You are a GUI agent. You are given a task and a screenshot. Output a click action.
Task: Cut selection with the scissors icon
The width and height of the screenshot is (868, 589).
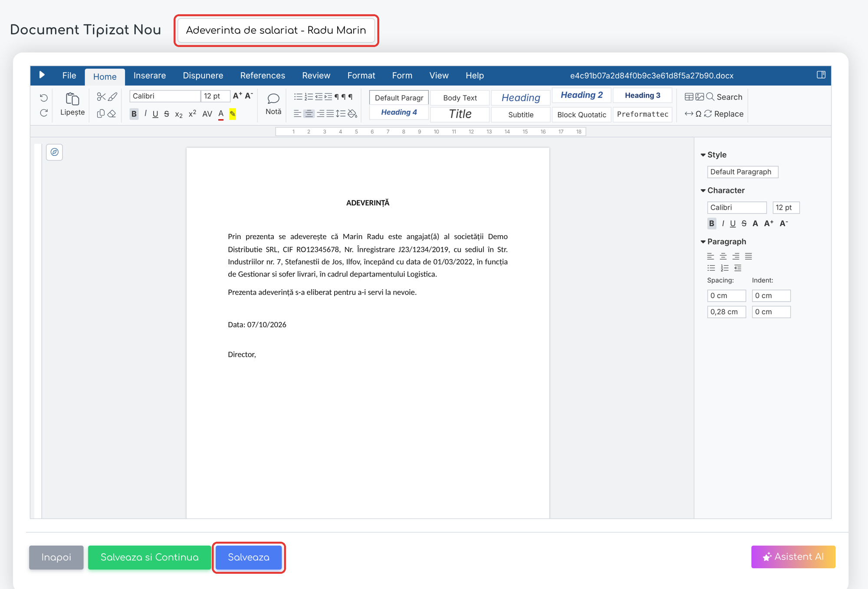pos(101,96)
